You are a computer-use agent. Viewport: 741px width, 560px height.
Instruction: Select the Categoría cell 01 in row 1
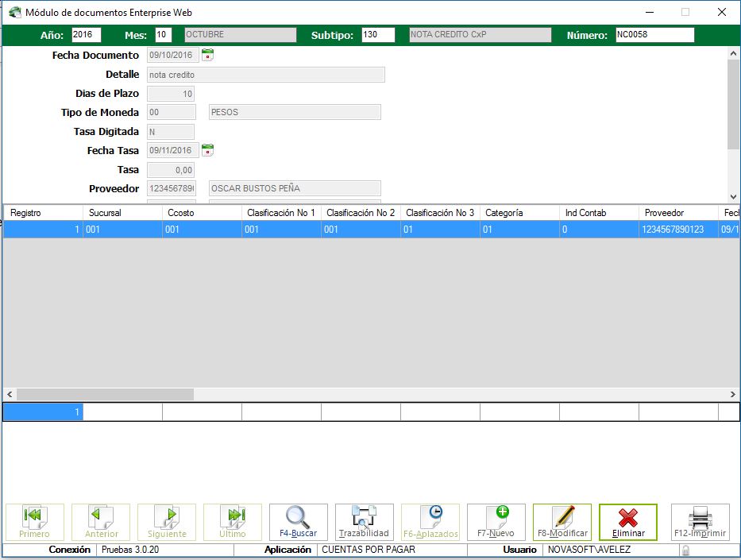coord(519,230)
